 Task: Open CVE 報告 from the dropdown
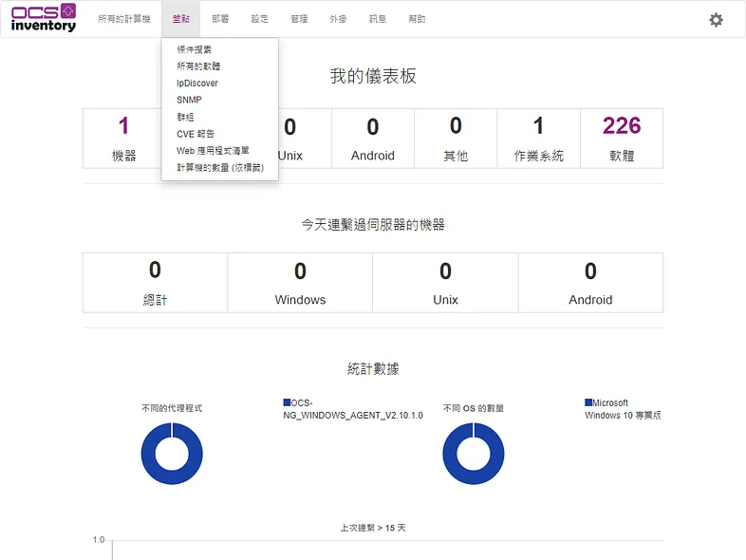tap(196, 134)
